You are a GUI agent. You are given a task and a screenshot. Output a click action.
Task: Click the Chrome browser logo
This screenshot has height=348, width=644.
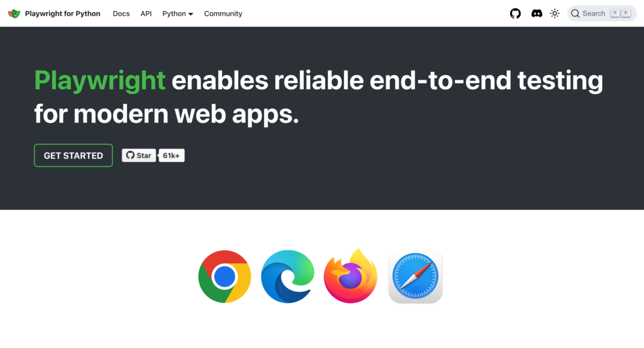[225, 277]
